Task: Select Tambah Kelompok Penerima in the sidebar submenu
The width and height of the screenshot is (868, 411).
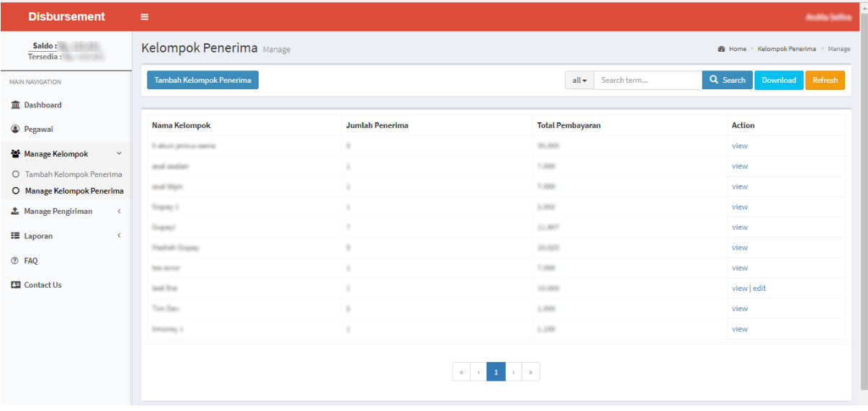Action: pos(73,174)
